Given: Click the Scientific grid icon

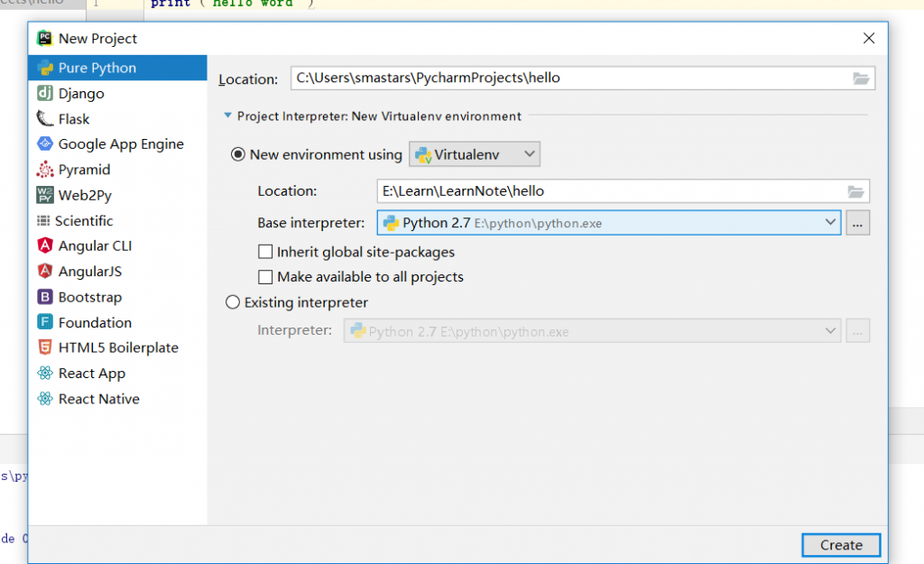Looking at the screenshot, I should 43,220.
